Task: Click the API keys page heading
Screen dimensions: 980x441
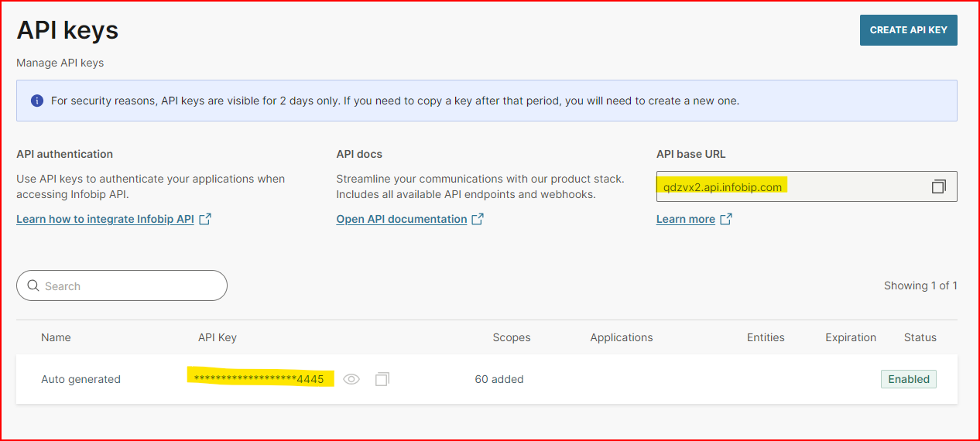Action: [67, 30]
